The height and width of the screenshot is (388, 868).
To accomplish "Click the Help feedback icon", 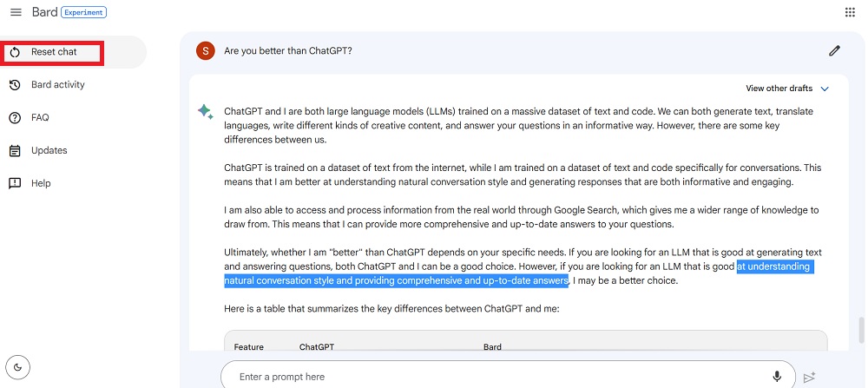I will pyautogui.click(x=15, y=183).
